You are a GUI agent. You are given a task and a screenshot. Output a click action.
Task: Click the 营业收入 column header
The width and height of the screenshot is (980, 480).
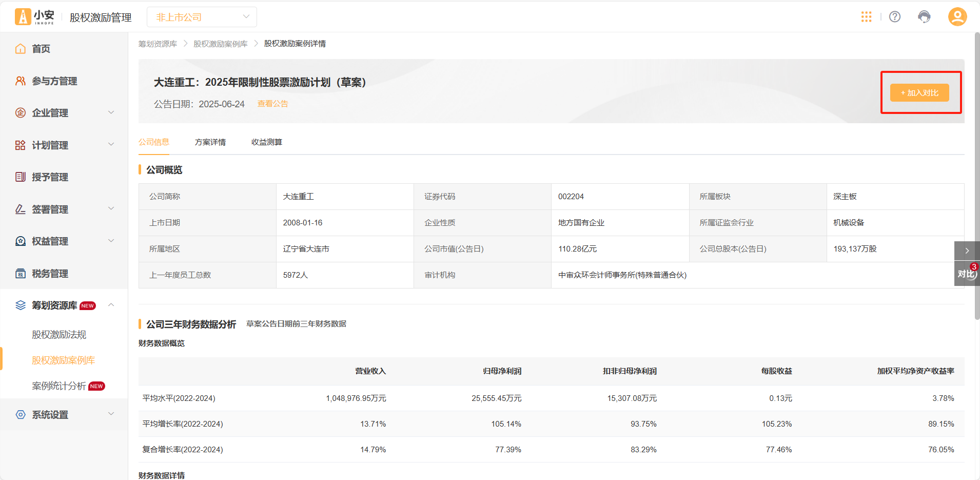370,371
